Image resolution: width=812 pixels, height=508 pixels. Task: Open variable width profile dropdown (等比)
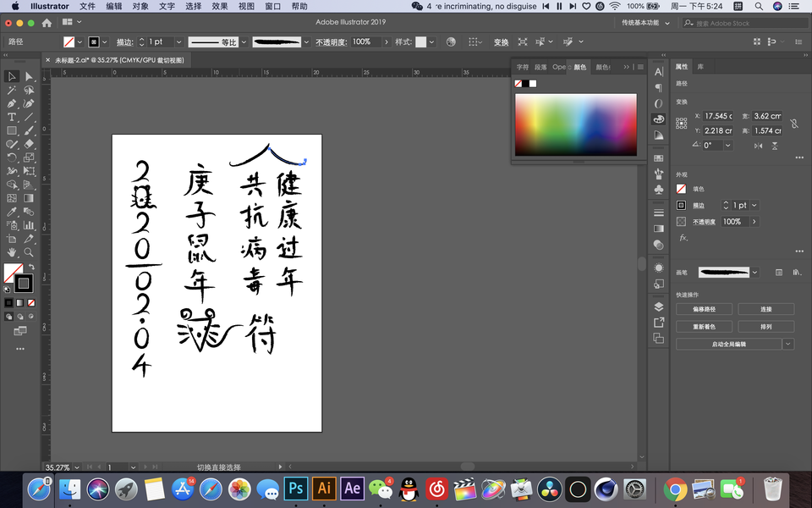click(244, 42)
